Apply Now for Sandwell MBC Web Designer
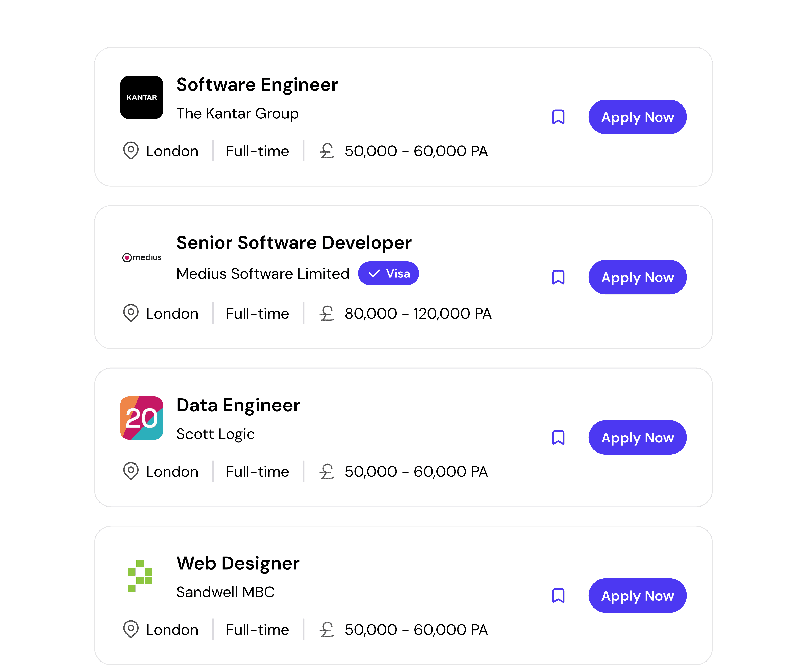 click(637, 596)
